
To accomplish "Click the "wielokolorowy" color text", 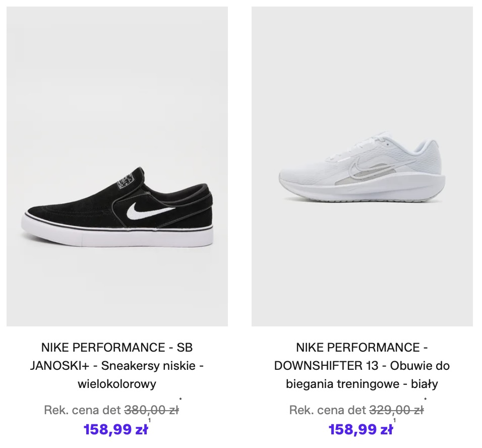I will pos(117,384).
